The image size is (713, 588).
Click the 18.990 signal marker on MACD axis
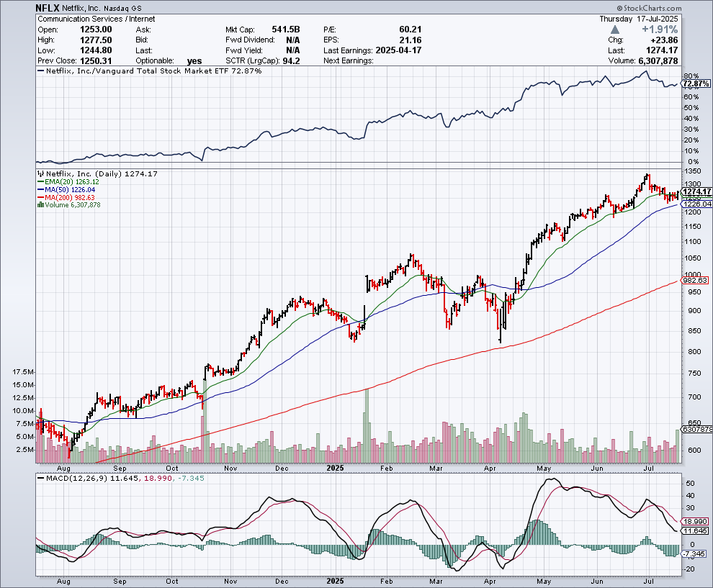coord(694,522)
